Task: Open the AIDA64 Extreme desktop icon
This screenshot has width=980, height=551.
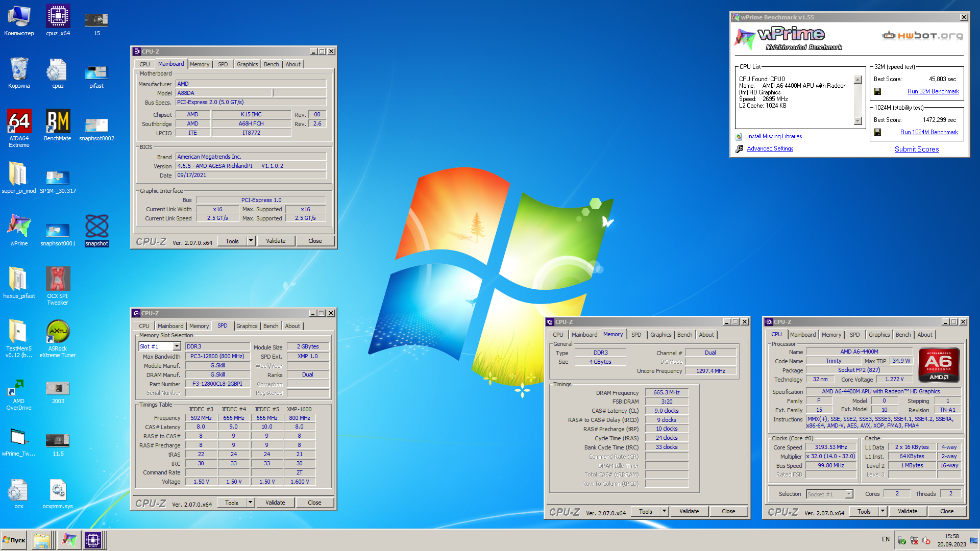Action: (19, 129)
